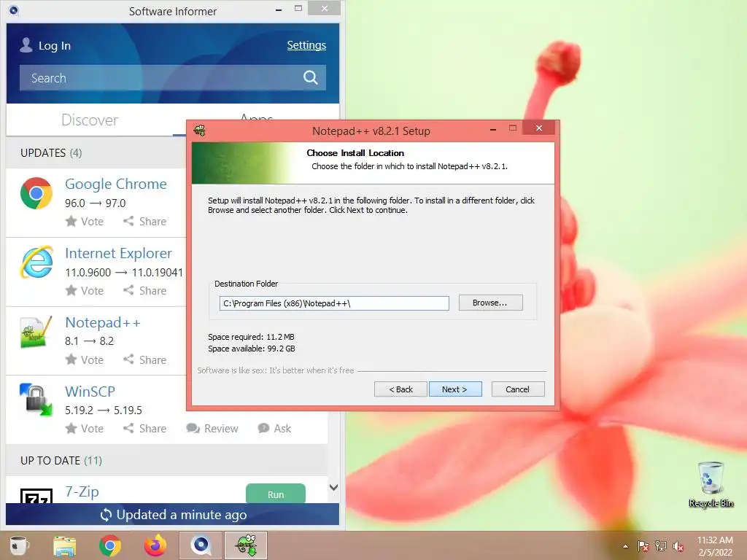This screenshot has width=747, height=560.
Task: Click the Destination Folder path field
Action: click(334, 303)
